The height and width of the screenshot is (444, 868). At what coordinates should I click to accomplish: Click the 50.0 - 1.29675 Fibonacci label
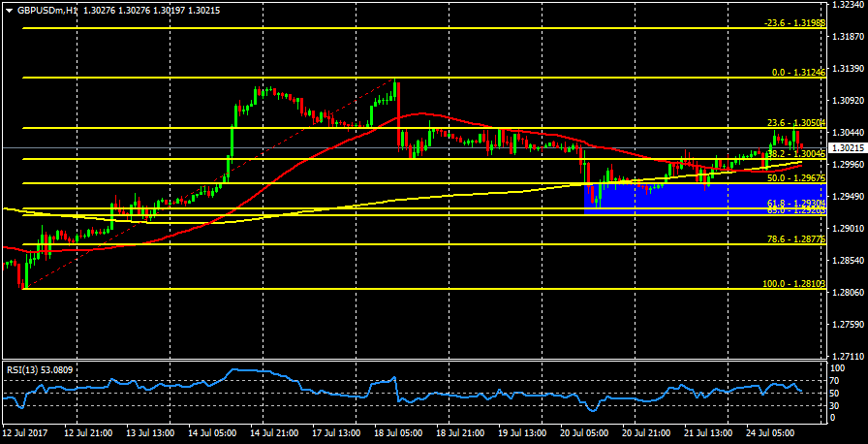pos(795,178)
